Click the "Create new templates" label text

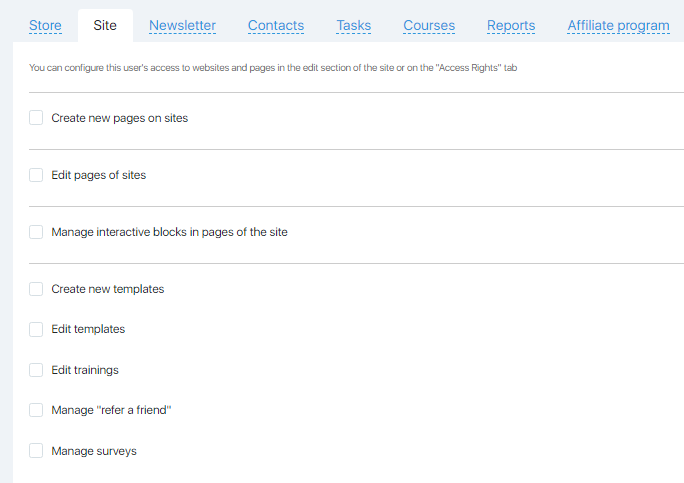click(x=108, y=289)
